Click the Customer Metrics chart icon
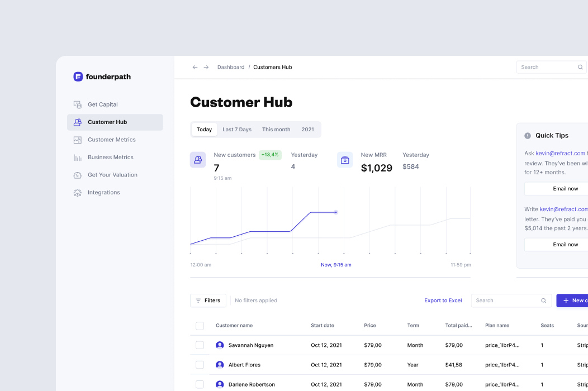Image resolution: width=588 pixels, height=391 pixels. [x=78, y=140]
